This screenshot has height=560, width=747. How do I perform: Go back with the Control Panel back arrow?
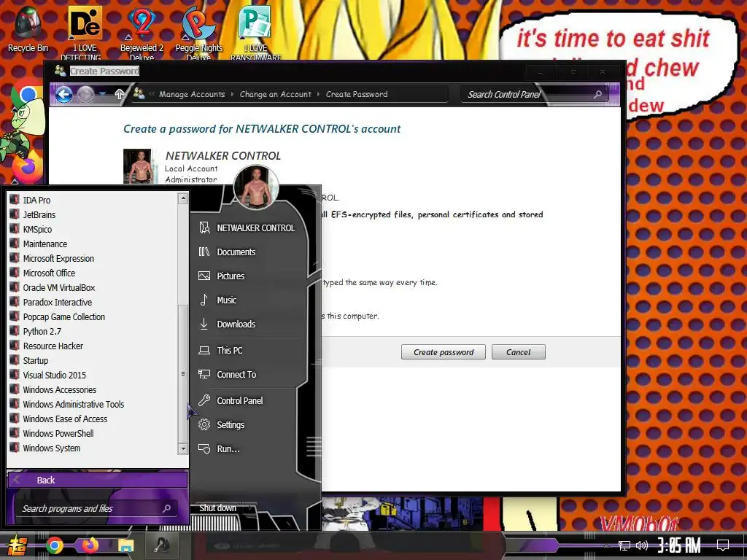64,94
